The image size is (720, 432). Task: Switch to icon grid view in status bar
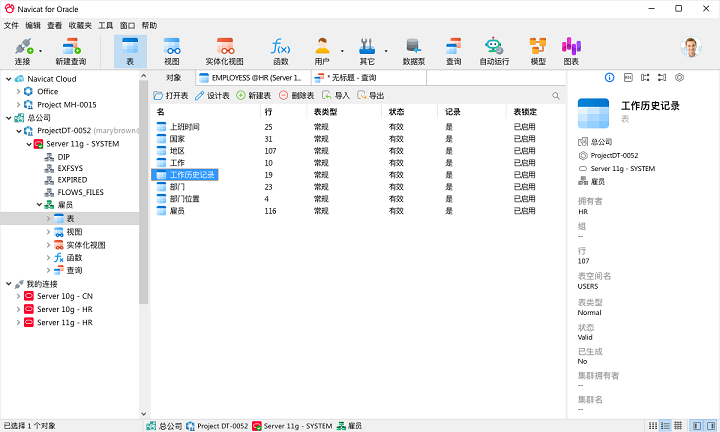[652, 426]
